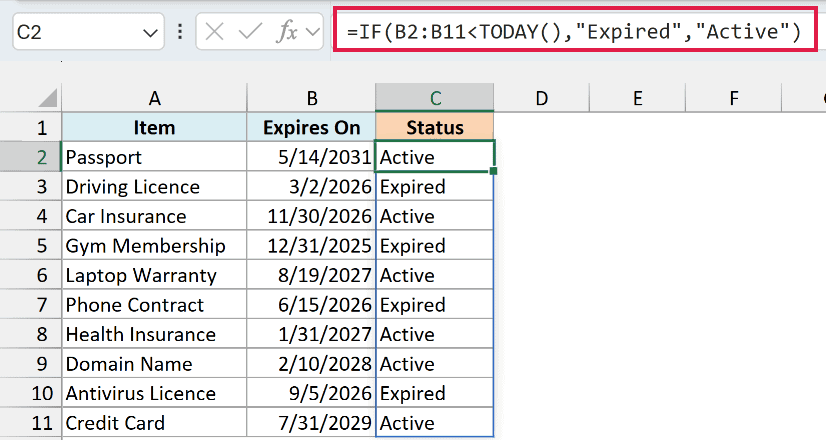Image resolution: width=826 pixels, height=440 pixels.
Task: Select column B header
Action: pyautogui.click(x=311, y=98)
